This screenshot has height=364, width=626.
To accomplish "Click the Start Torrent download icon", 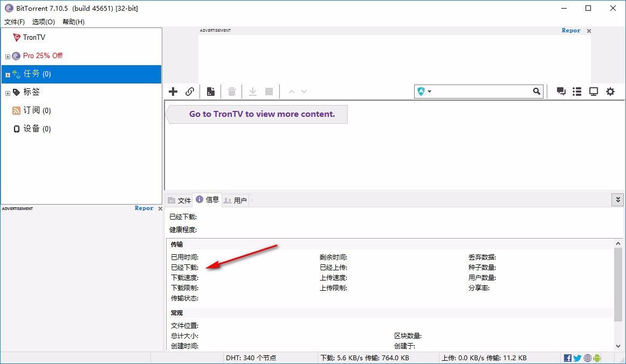I will [x=253, y=92].
